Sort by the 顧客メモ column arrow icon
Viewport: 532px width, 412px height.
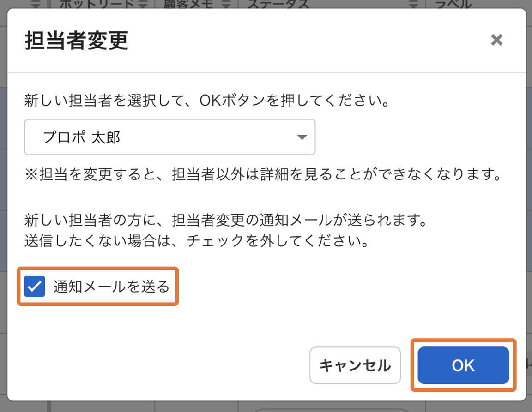click(226, 4)
